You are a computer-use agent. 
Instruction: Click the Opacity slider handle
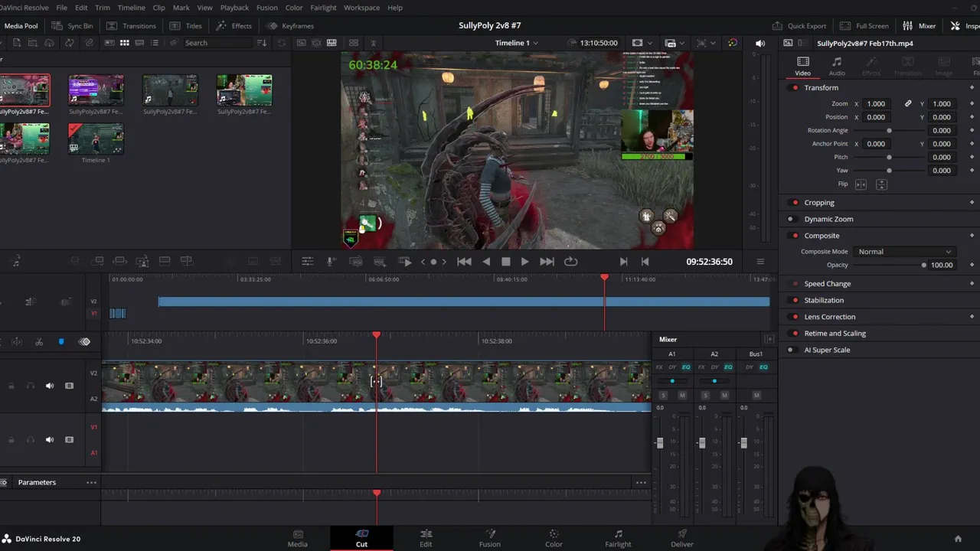[924, 266]
